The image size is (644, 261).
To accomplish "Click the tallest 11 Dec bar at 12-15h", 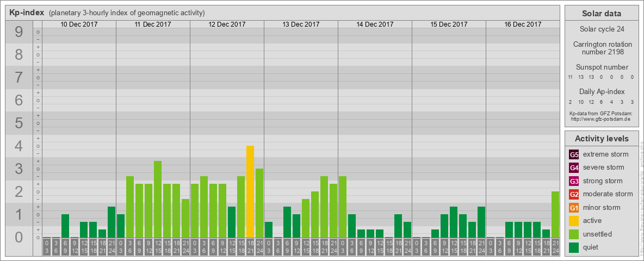I will pyautogui.click(x=158, y=199).
